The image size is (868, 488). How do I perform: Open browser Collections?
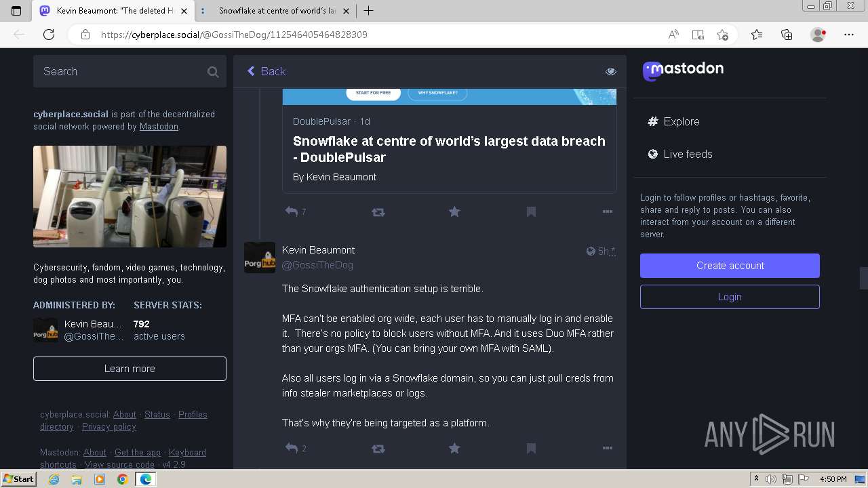[787, 35]
